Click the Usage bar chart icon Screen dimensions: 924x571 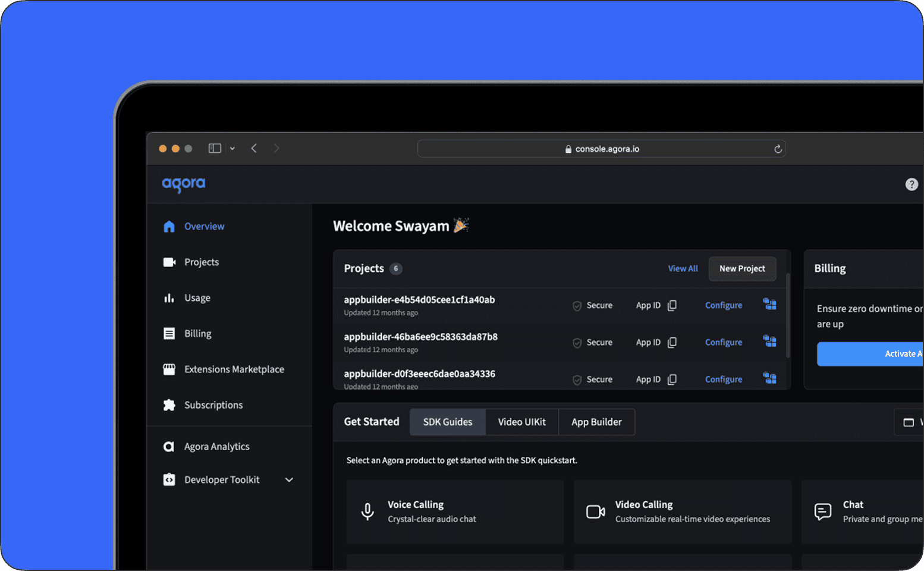169,298
